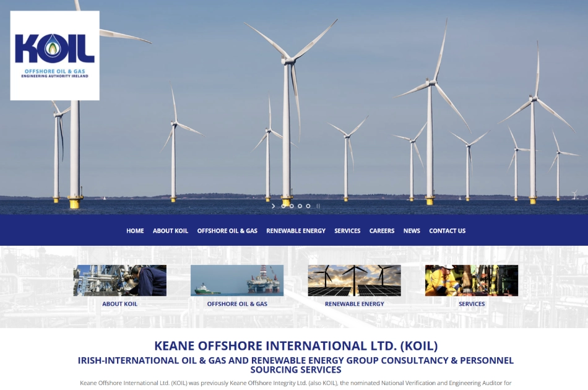This screenshot has width=588, height=390.
Task: Select the second slideshow dot
Action: 292,206
